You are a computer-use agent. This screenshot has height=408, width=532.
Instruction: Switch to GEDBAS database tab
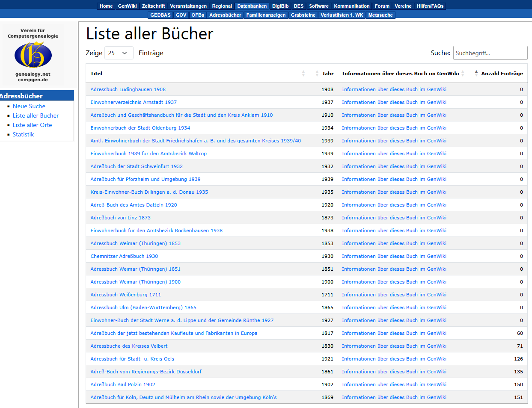pos(160,15)
